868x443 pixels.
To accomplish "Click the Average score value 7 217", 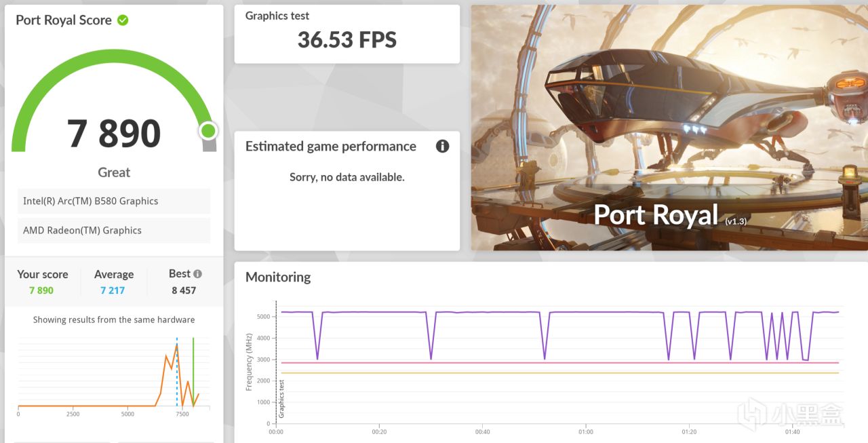I will tap(113, 290).
